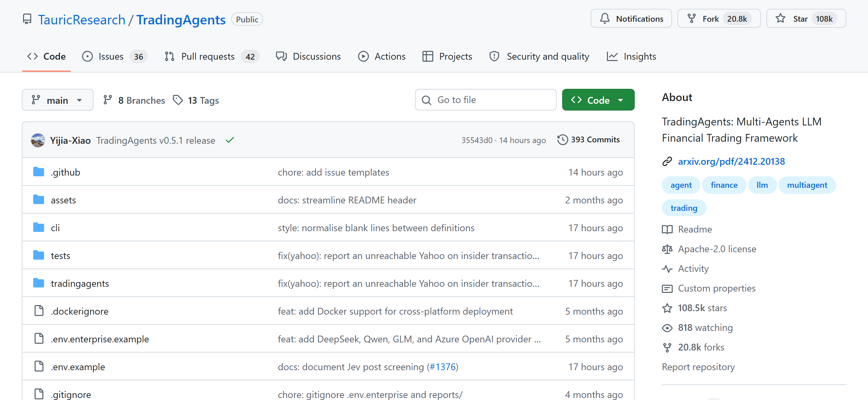Viewport: 868px width, 400px height.
Task: Click the star icon in the Star button
Action: [781, 18]
